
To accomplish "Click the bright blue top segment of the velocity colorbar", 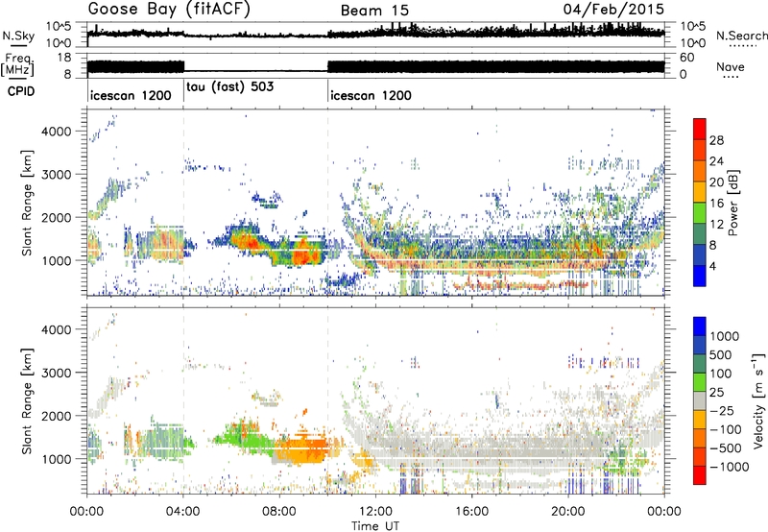I will (700, 326).
